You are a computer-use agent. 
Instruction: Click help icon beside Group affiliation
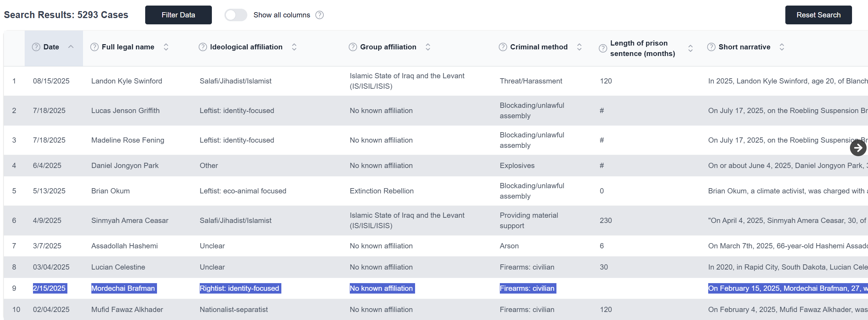coord(353,47)
